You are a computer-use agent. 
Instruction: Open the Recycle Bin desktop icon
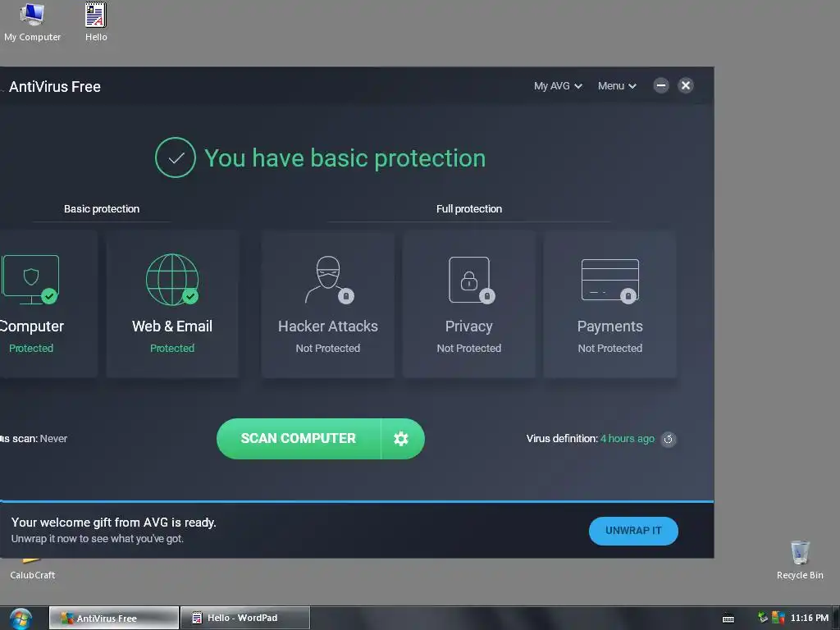pyautogui.click(x=800, y=559)
